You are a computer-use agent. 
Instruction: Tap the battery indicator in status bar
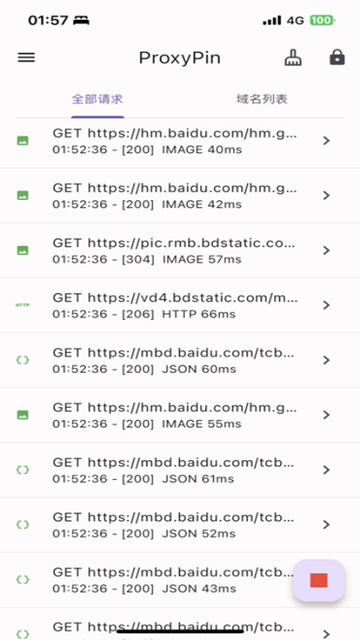coord(322,20)
